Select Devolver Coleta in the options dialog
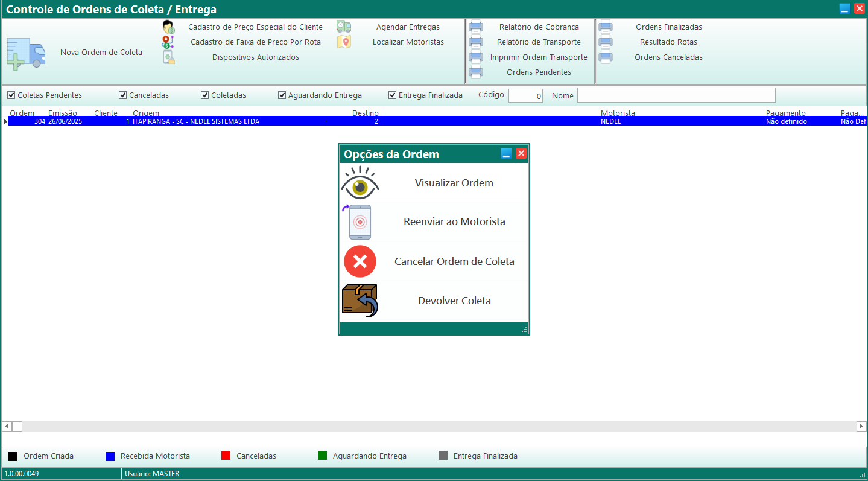The height and width of the screenshot is (481, 868). [454, 301]
